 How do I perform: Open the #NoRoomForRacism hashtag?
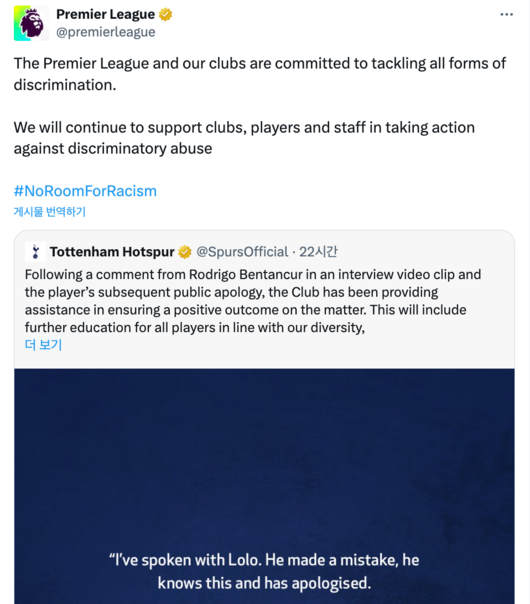pos(86,191)
